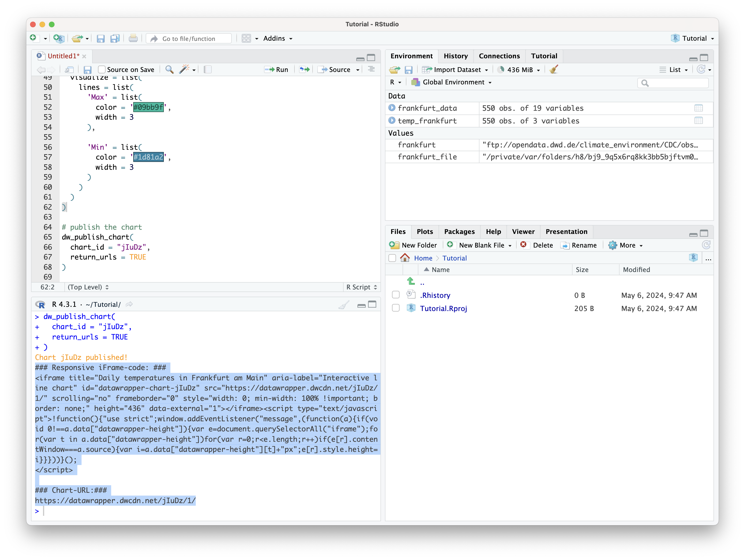This screenshot has height=560, width=745.
Task: View the temp_frankfurt table grid icon
Action: click(x=698, y=120)
